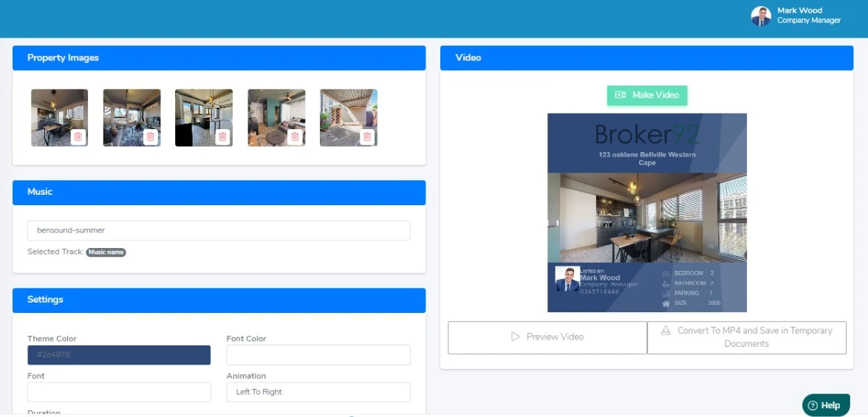Delete the first property image (dining table)

pos(78,137)
